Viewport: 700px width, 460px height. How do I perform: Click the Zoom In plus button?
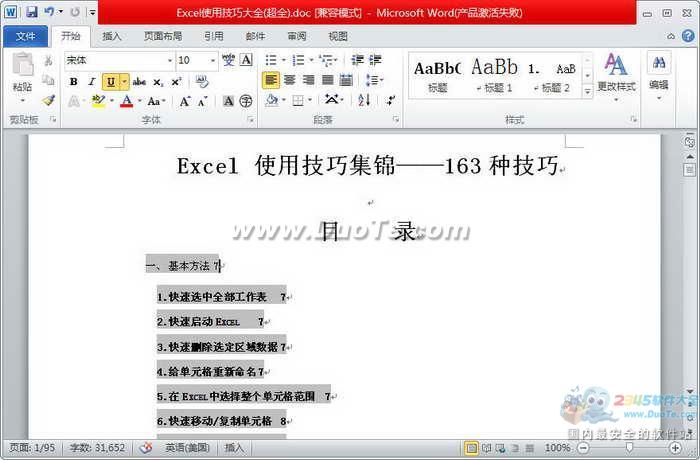pyautogui.click(x=675, y=447)
